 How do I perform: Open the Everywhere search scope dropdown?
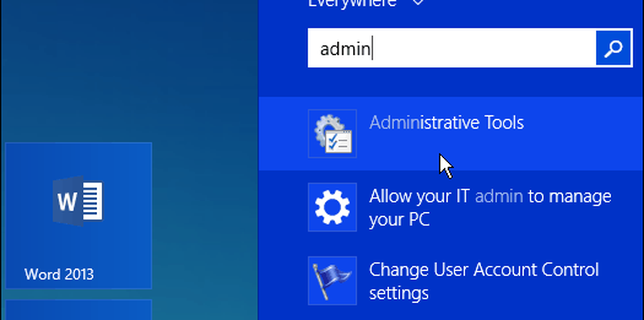(366, 3)
